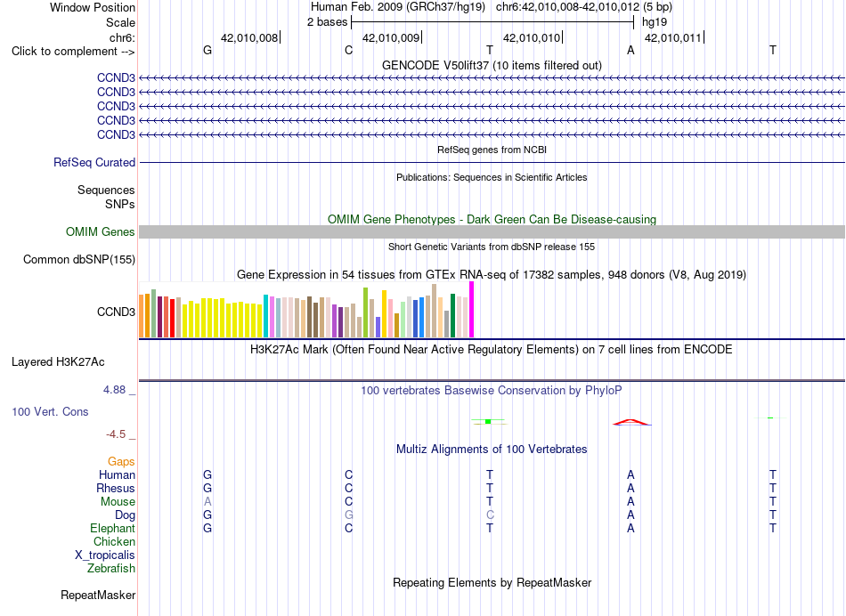Open the 'Gene Expression in 54 tissues' GTEx title
This screenshot has height=616, width=846.
(x=492, y=274)
